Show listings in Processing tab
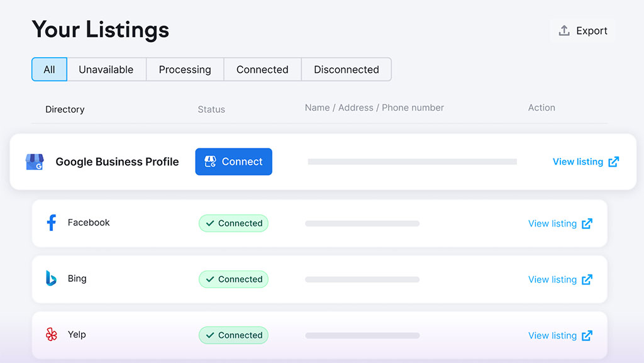The width and height of the screenshot is (644, 363). pos(185,70)
